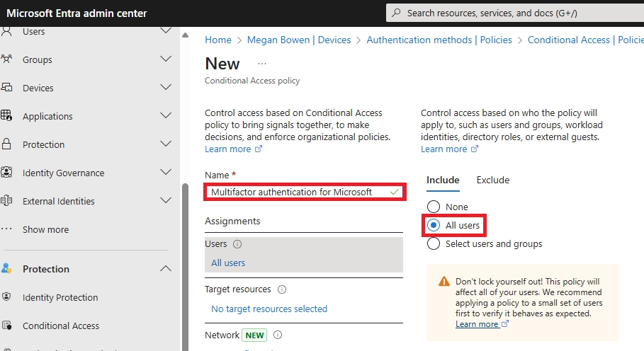Click Show more in sidebar
Viewport: 644px width, 351px height.
45,229
